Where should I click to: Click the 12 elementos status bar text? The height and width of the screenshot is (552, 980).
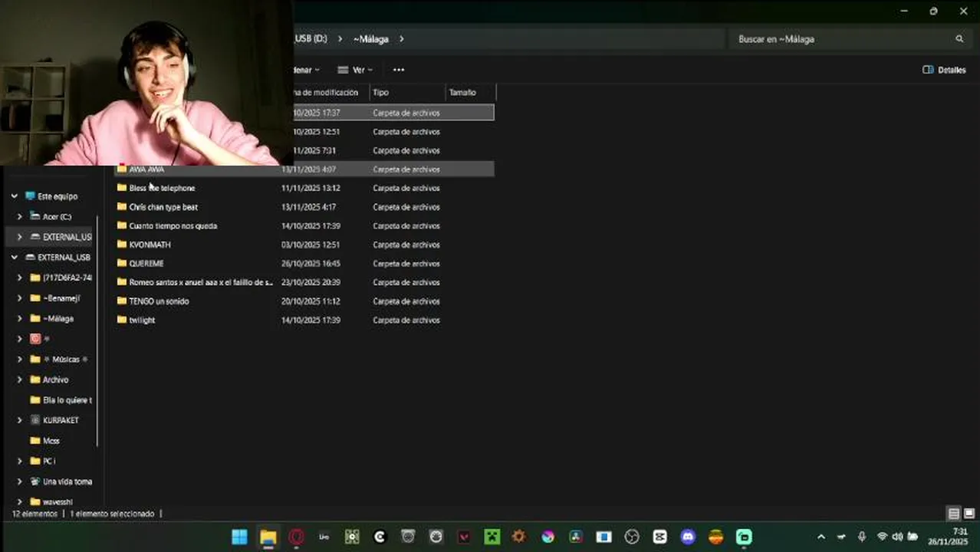point(35,514)
